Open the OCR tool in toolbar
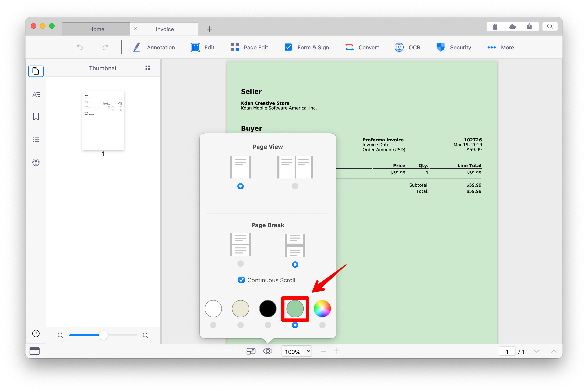This screenshot has width=588, height=392. tap(407, 48)
